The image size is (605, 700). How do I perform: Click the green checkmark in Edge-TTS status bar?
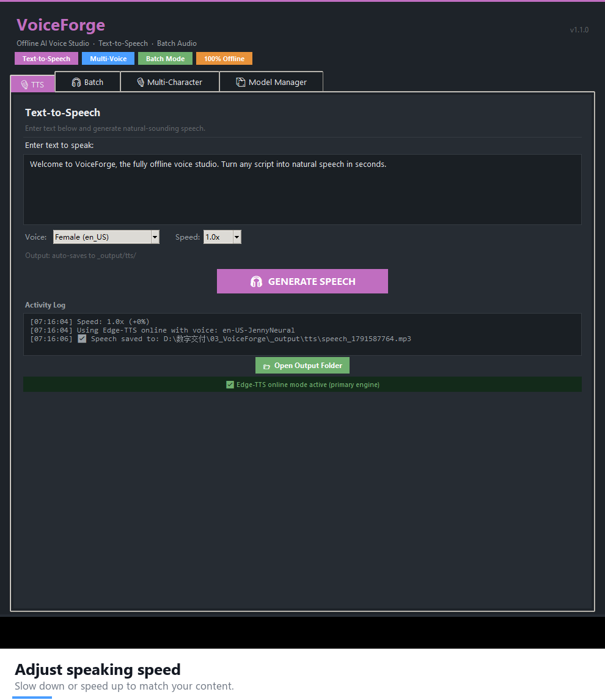click(230, 385)
